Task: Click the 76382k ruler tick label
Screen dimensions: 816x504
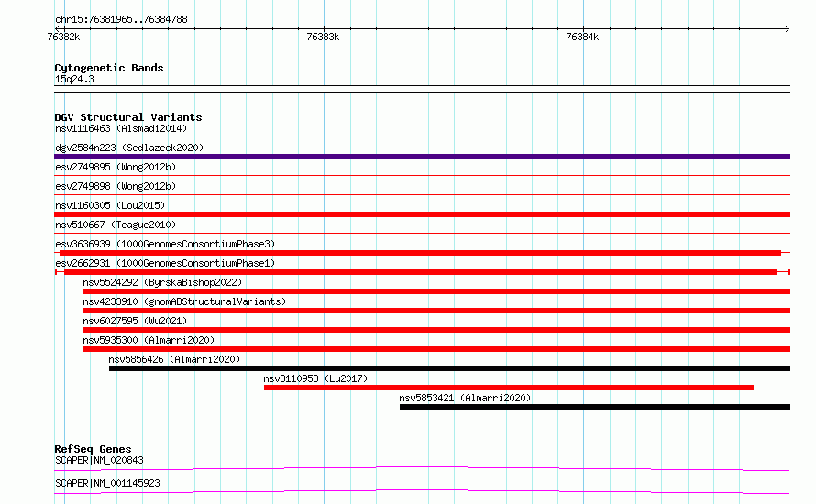Action: [63, 37]
